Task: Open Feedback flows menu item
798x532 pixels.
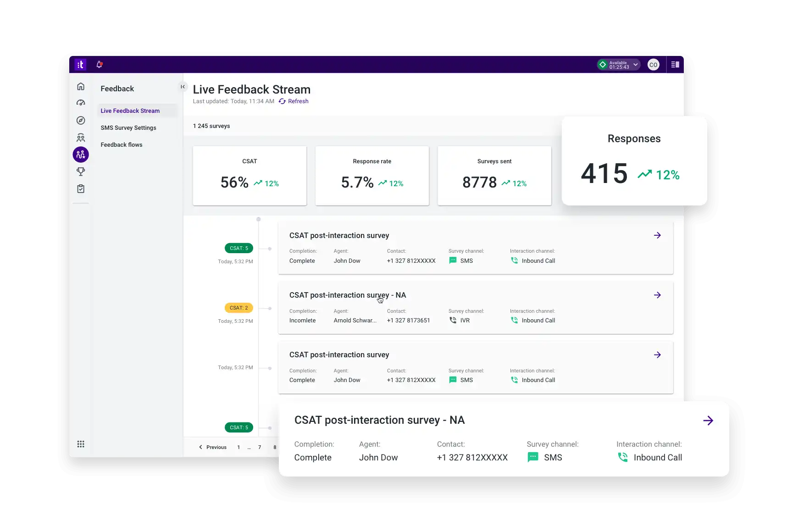Action: click(x=122, y=144)
